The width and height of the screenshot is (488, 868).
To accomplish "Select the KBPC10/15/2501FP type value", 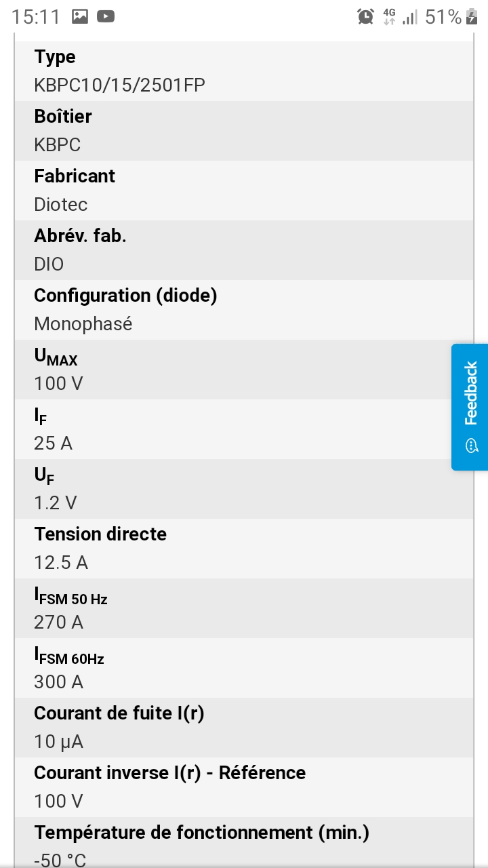I will [x=119, y=85].
